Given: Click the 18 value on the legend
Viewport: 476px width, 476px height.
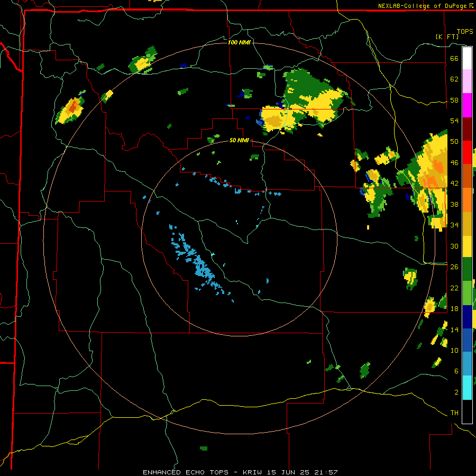Looking at the screenshot, I should pyautogui.click(x=454, y=309).
